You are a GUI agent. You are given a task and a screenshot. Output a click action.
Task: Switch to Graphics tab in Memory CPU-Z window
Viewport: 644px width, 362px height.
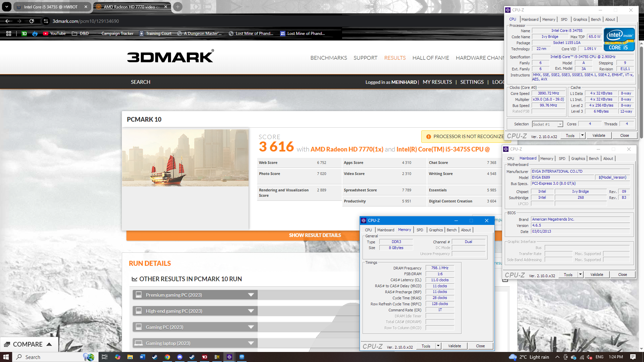pyautogui.click(x=436, y=230)
